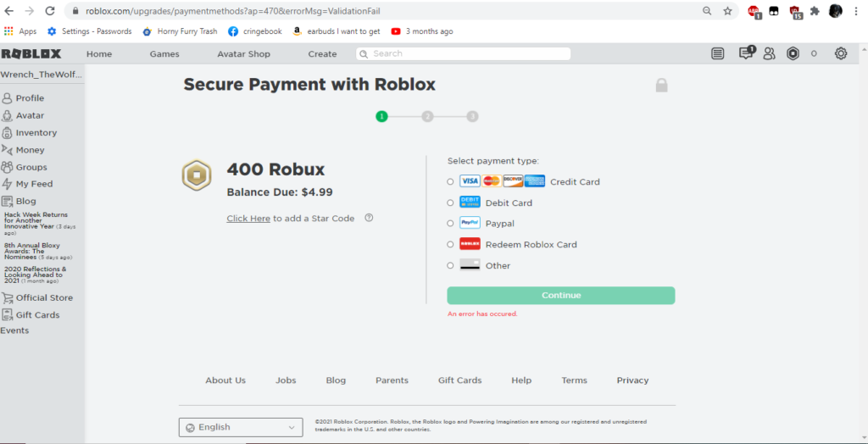Click the zoom magnifier in address bar

click(707, 11)
